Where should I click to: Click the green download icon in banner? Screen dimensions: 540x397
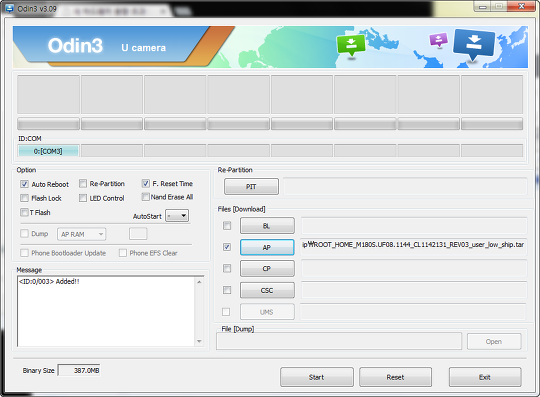(x=351, y=45)
